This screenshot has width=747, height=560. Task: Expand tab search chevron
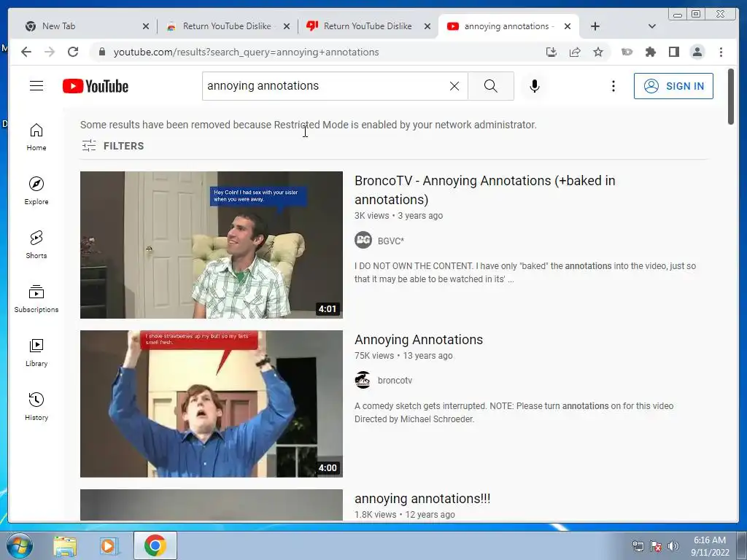651,26
